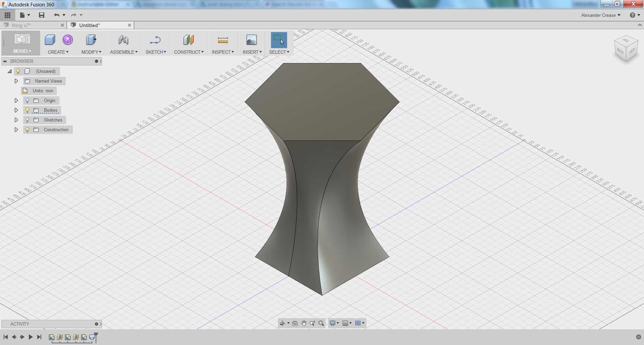Open the data panel grid icon
644x345 pixels.
[x=7, y=15]
